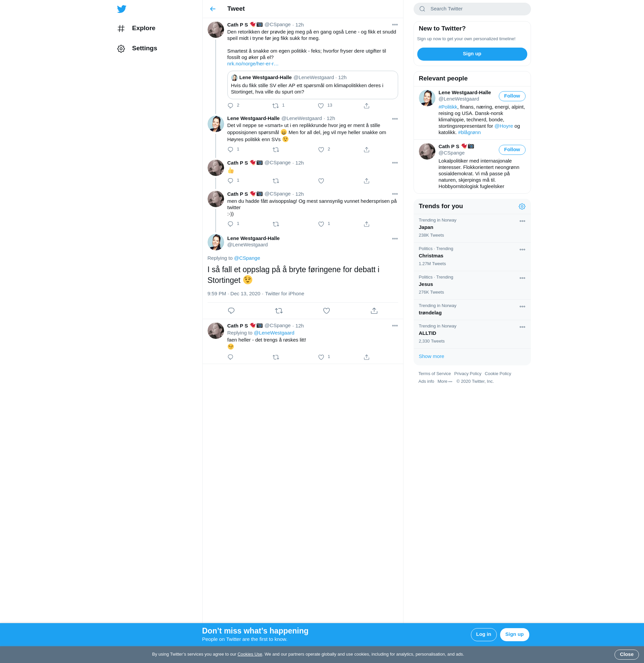The width and height of the screenshot is (644, 663).
Task: Click the Twitter bird logo
Action: (121, 9)
